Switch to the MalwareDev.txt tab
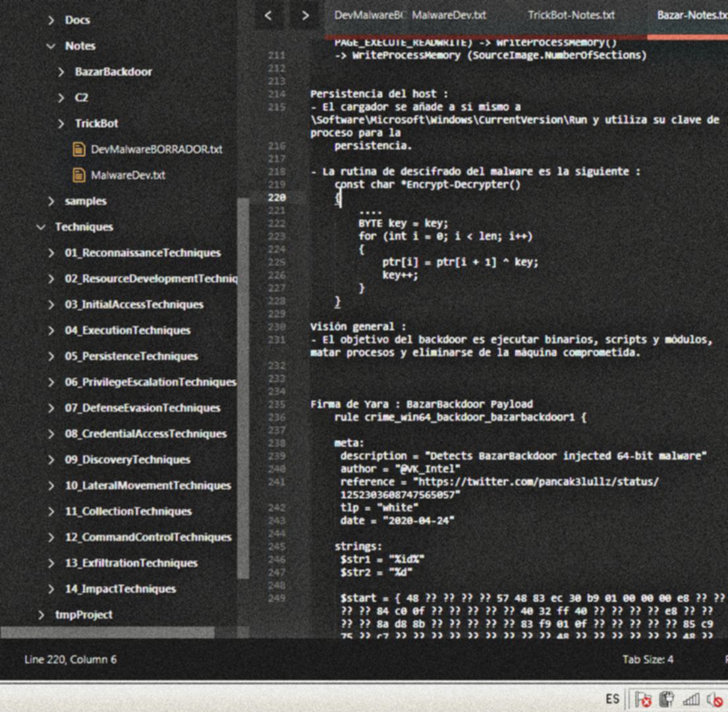The height and width of the screenshot is (712, 728). coord(449,15)
